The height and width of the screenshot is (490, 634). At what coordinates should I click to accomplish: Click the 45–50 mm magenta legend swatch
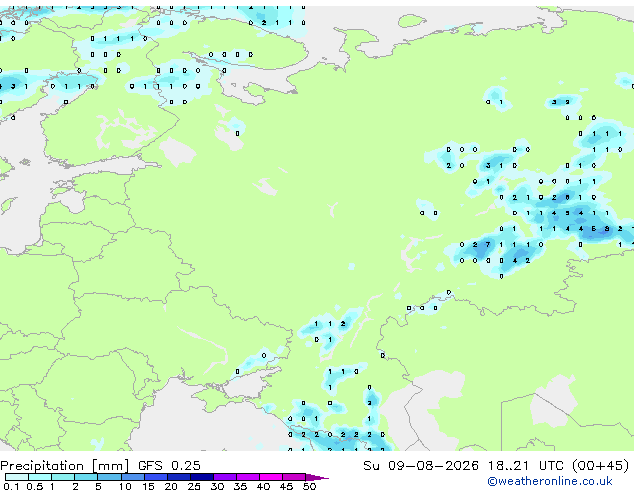pos(294,477)
